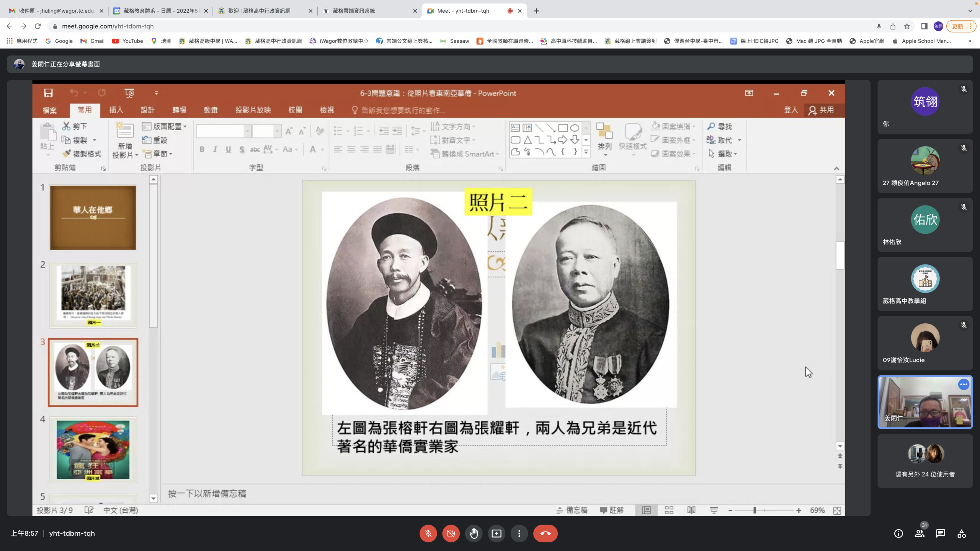Show the participants list
This screenshot has width=980, height=551.
pyautogui.click(x=920, y=533)
